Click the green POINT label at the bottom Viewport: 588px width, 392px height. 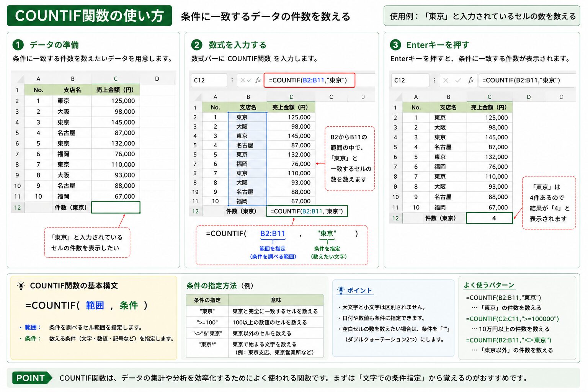(32, 378)
